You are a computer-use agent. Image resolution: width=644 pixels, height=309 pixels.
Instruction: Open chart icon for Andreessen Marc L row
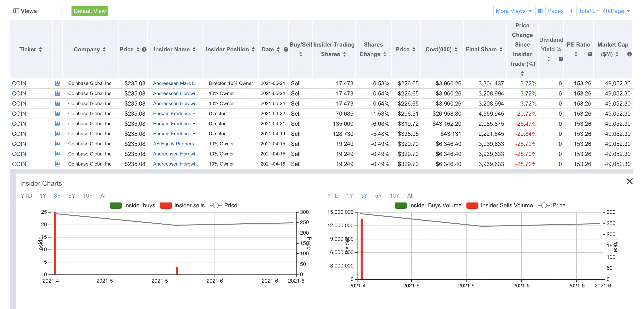[58, 83]
